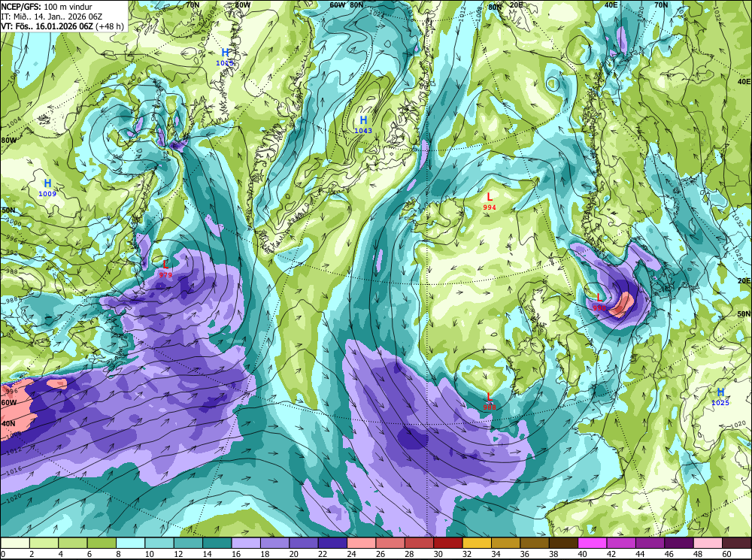
Task: Click the 14–16 dark teal legend swatch
Action: pos(217,543)
